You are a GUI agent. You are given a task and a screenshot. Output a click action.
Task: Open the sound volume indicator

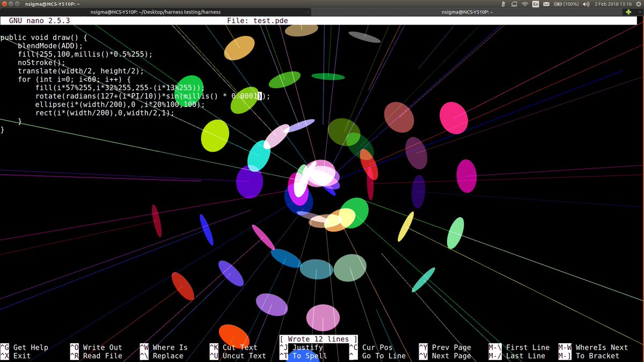coord(586,4)
